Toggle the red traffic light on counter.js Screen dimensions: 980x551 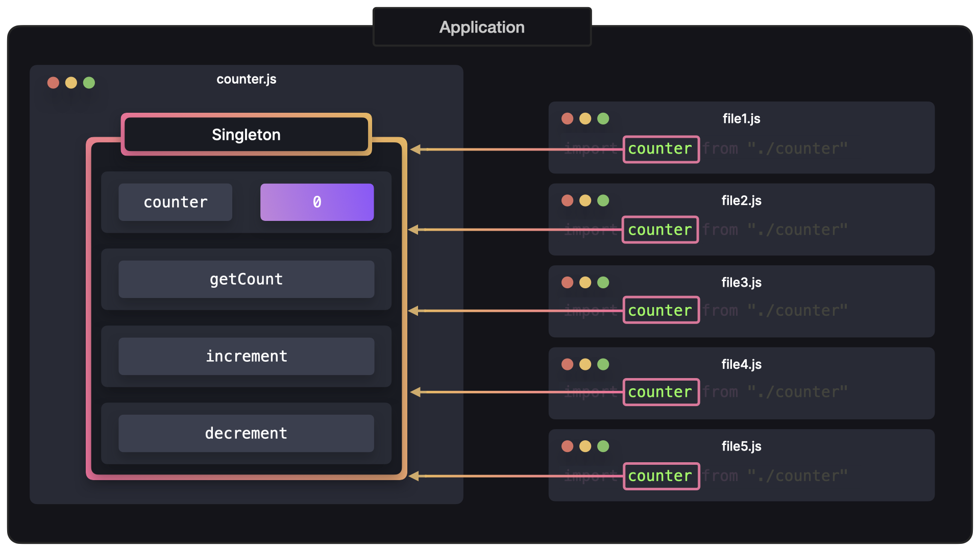tap(53, 82)
